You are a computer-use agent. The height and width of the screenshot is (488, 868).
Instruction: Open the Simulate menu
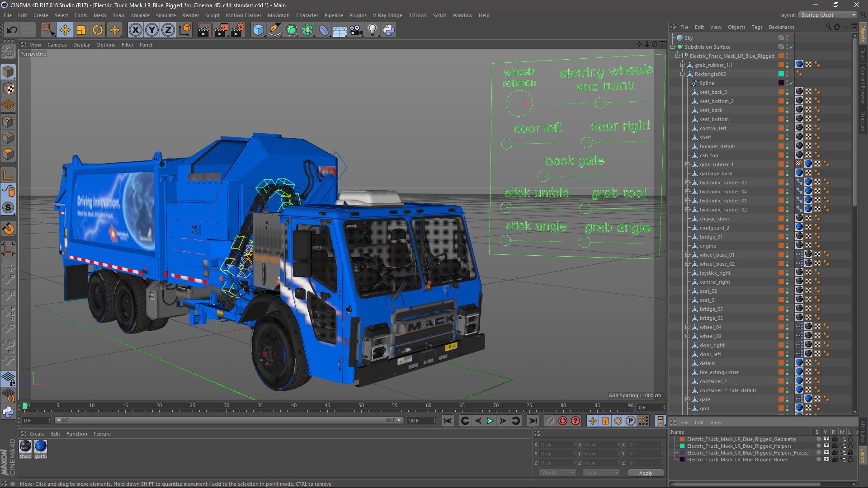[x=166, y=15]
